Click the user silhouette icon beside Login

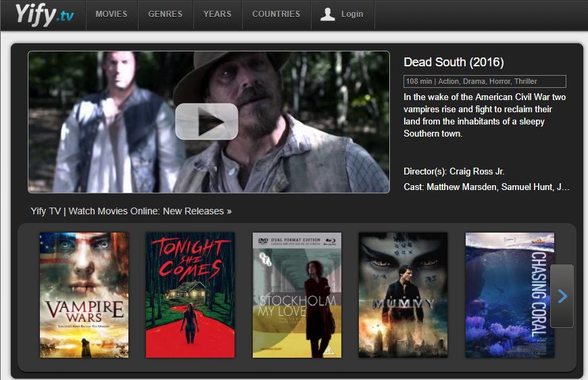pos(327,14)
